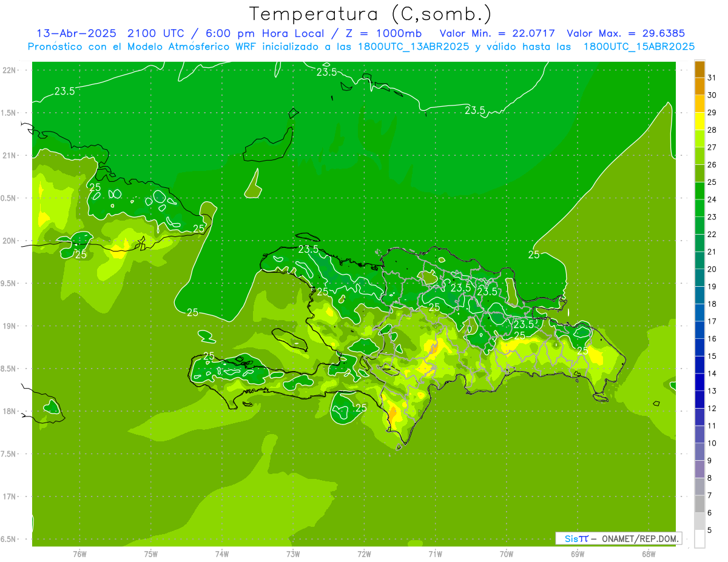The width and height of the screenshot is (728, 562).
Task: Click the title "Temperatura (C,somb.)"
Action: click(x=371, y=15)
